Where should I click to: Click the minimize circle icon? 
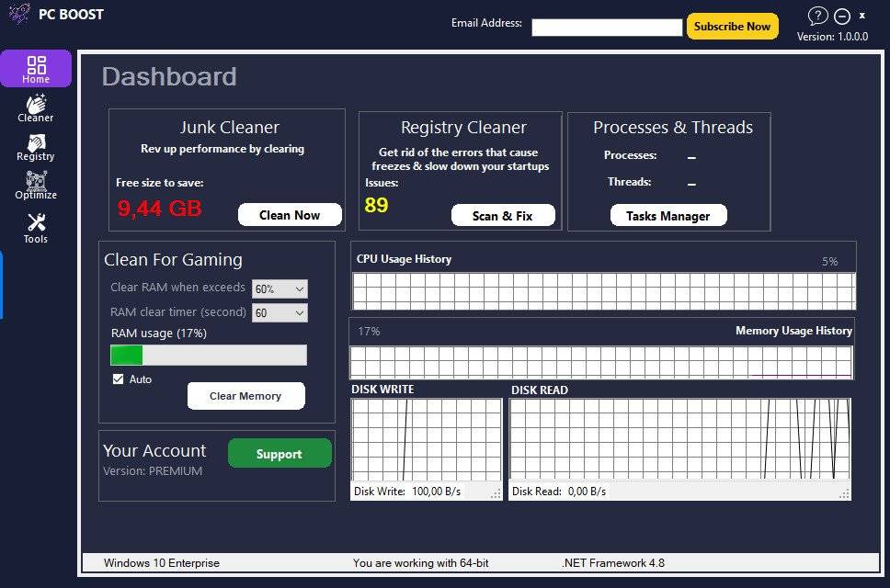coord(842,16)
